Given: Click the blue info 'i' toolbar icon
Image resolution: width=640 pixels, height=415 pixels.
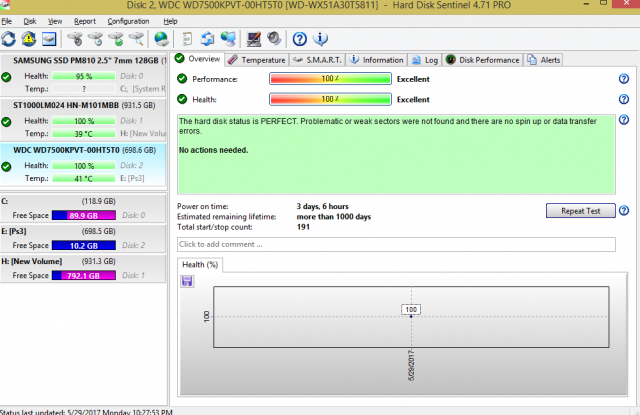Looking at the screenshot, I should pyautogui.click(x=320, y=40).
